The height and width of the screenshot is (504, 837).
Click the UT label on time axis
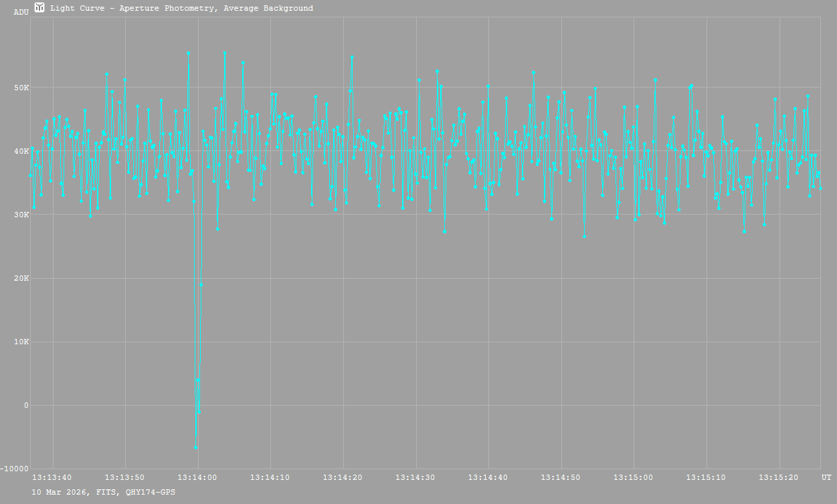[826, 477]
